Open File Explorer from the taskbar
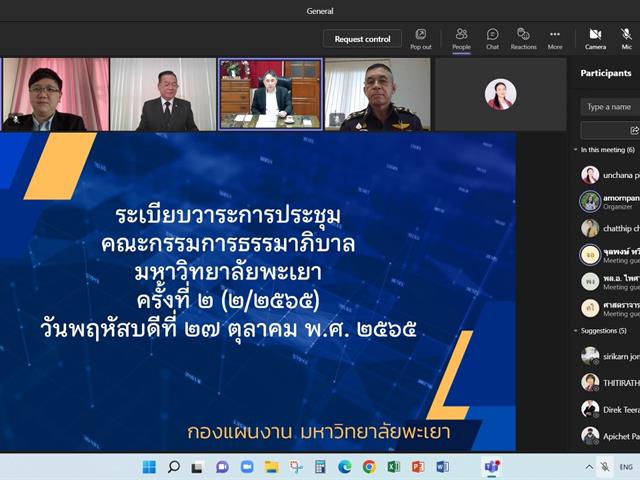The height and width of the screenshot is (480, 640). click(x=271, y=467)
